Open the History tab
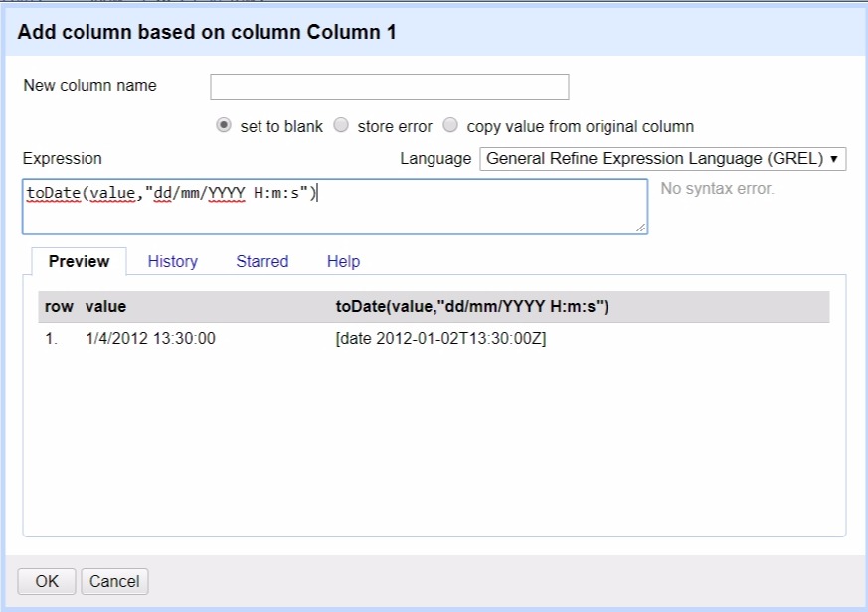 coord(173,261)
